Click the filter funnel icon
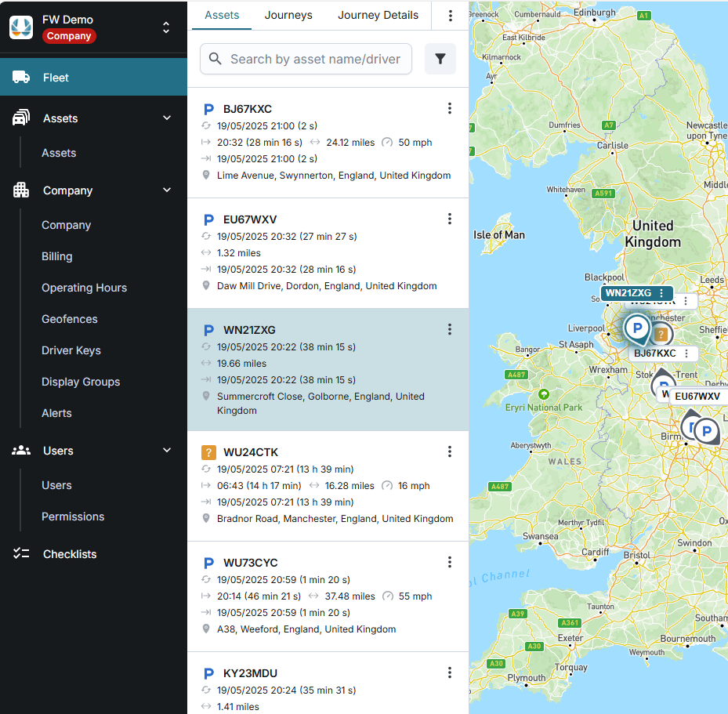This screenshot has height=714, width=728. pyautogui.click(x=440, y=59)
